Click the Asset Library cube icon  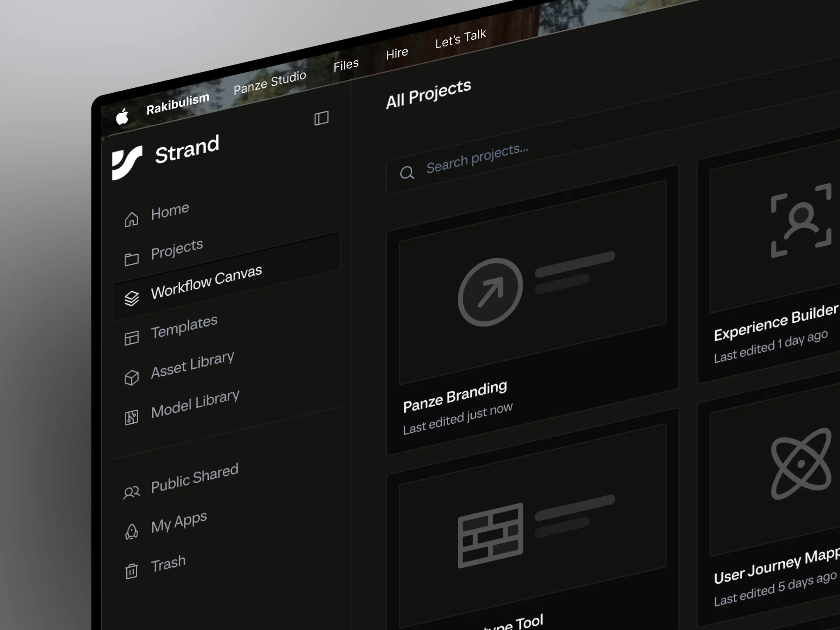(x=131, y=377)
